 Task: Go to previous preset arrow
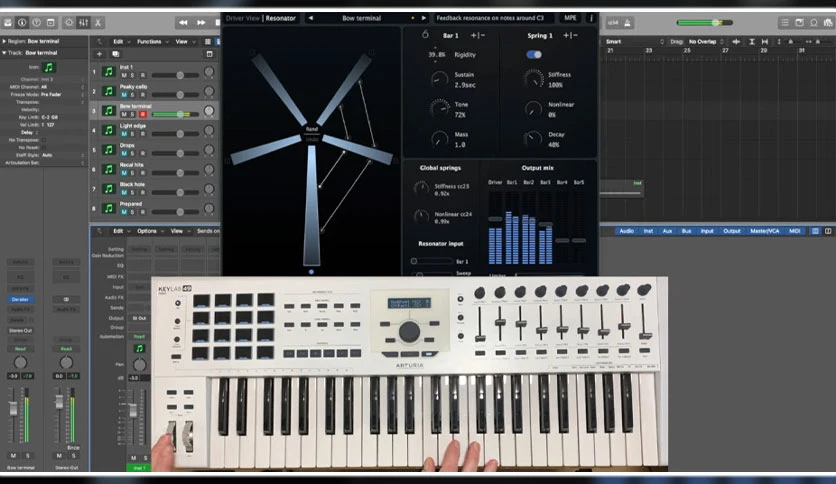311,18
